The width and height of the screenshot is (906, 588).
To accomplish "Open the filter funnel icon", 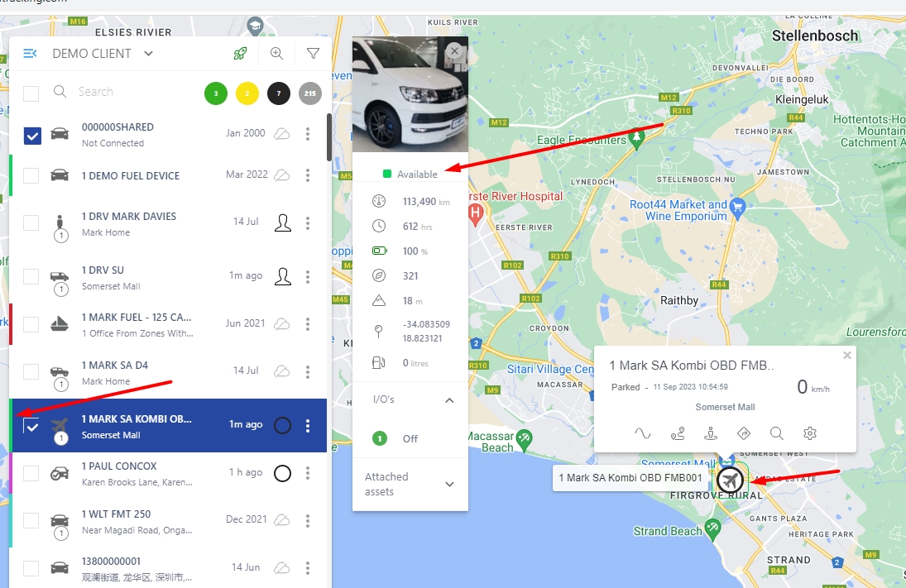I will tap(314, 54).
